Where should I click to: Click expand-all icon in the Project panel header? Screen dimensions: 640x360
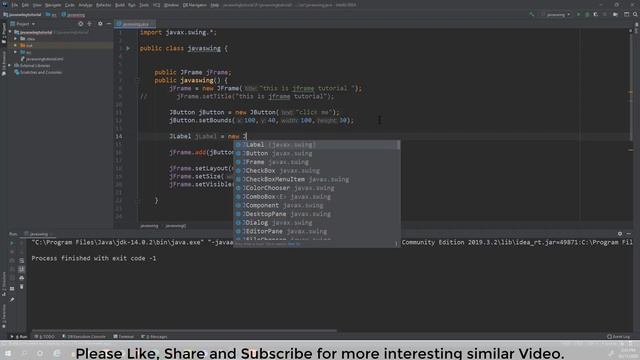point(89,24)
